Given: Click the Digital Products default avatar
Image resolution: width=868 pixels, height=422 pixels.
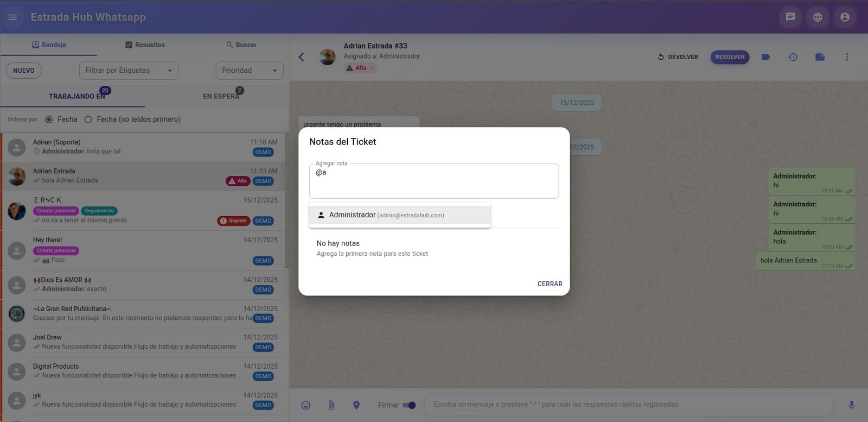Looking at the screenshot, I should pyautogui.click(x=17, y=371).
